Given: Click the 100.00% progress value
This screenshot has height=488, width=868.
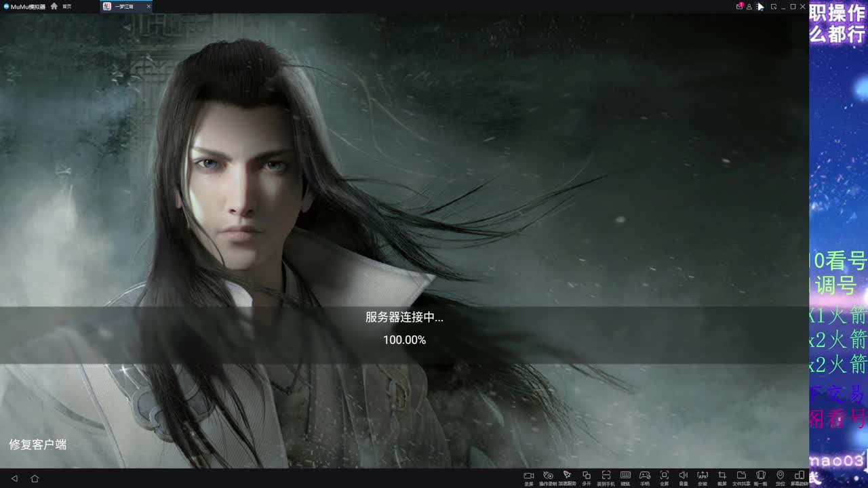Looking at the screenshot, I should pos(404,340).
